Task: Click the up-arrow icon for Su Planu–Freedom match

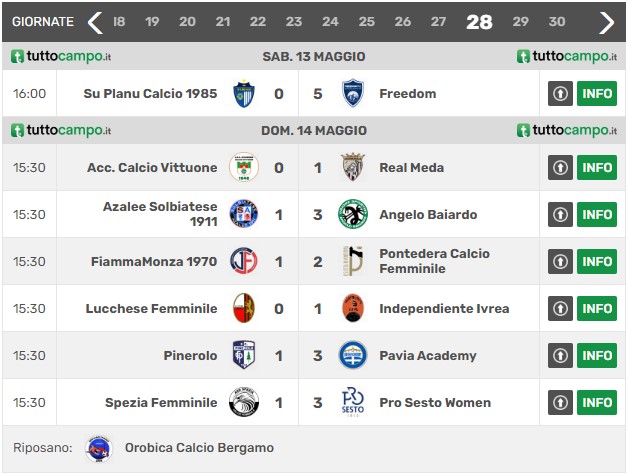Action: pyautogui.click(x=560, y=94)
